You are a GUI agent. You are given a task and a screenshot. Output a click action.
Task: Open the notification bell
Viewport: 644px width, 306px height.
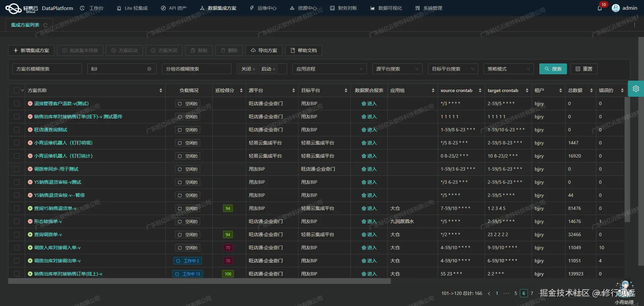[x=599, y=8]
